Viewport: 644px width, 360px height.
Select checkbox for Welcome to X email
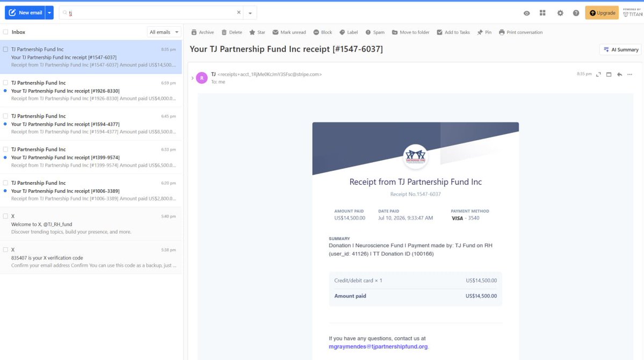tap(5, 216)
